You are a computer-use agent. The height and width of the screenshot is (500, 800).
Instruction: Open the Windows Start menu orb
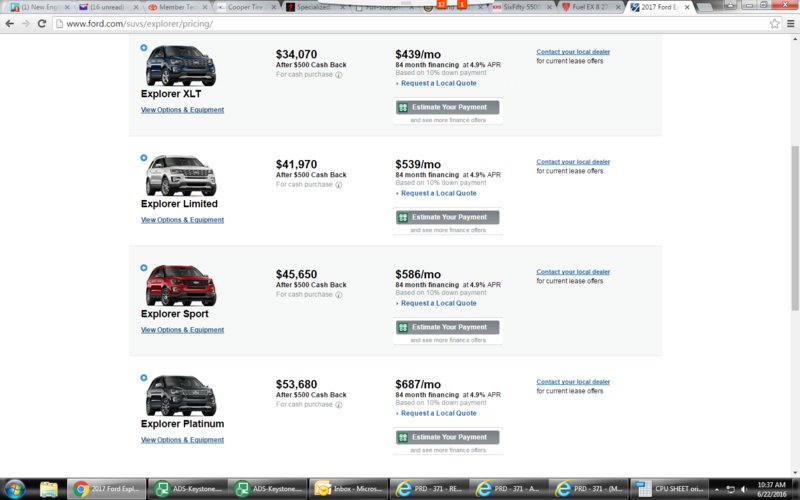(14, 489)
